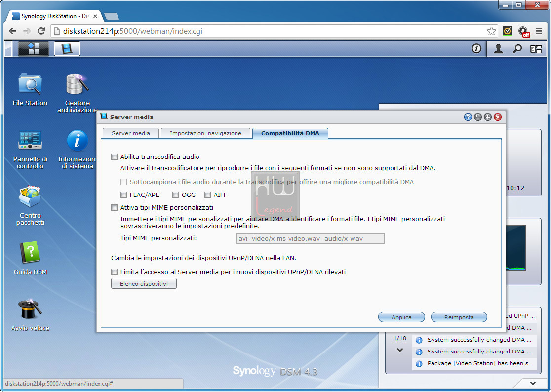
Task: Open DSM main menu grid button
Action: click(34, 49)
